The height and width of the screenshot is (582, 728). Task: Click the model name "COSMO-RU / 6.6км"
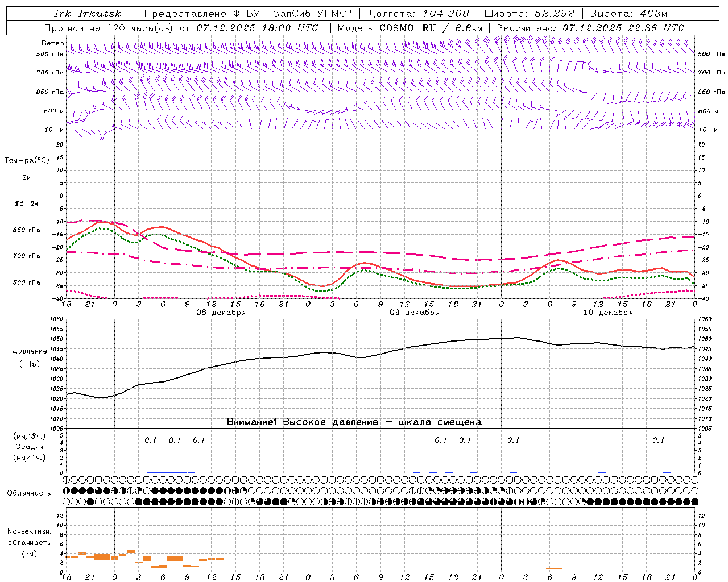[431, 28]
